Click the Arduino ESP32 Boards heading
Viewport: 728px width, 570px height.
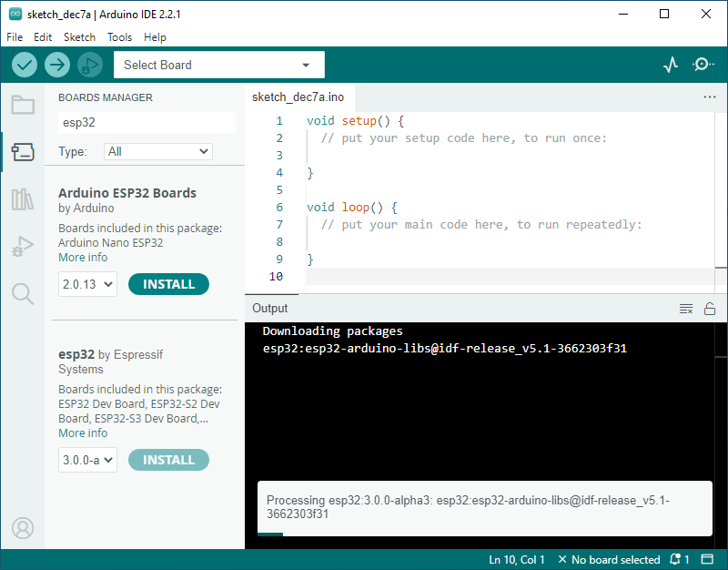127,193
